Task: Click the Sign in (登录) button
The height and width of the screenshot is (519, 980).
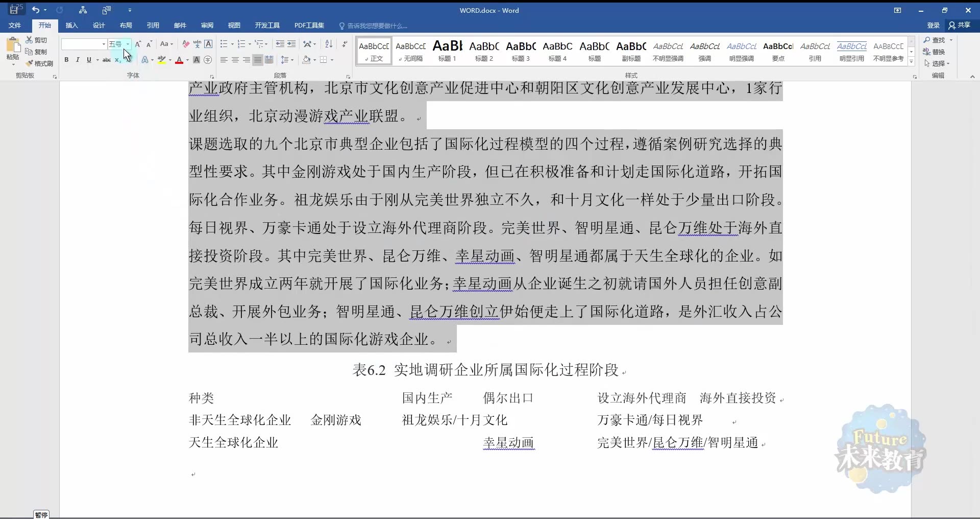Action: point(934,26)
